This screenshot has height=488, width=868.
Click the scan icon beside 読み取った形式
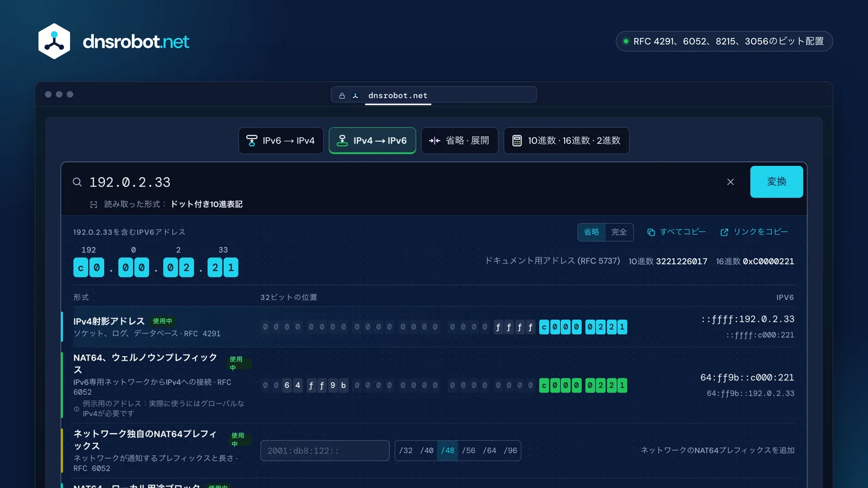pos(94,204)
